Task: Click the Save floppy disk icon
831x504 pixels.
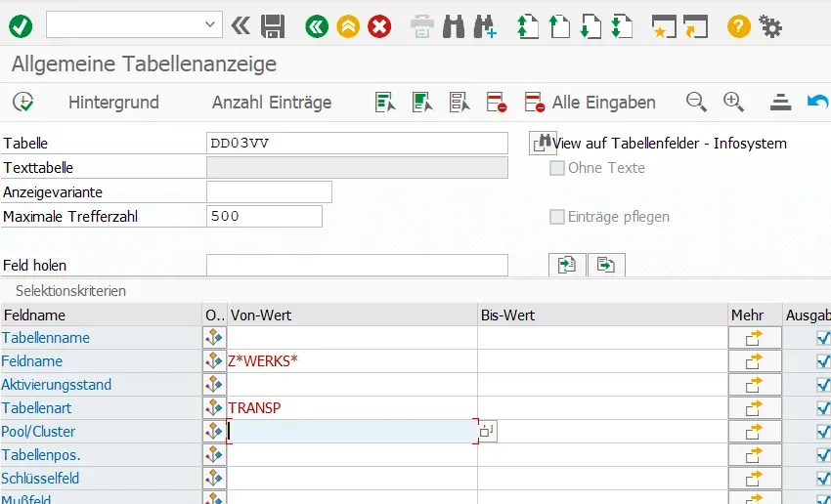Action: 273,26
